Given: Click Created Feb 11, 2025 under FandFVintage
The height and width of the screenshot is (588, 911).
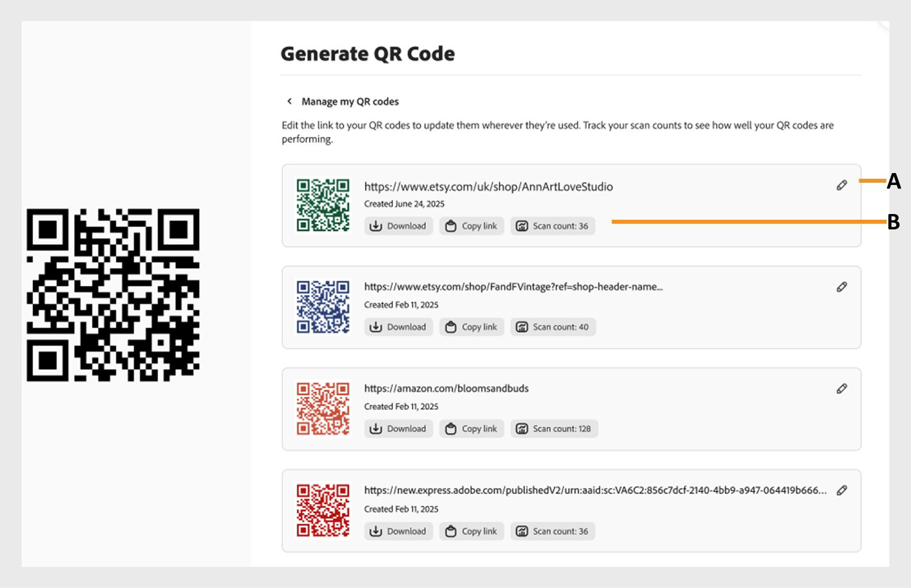Looking at the screenshot, I should pyautogui.click(x=401, y=305).
